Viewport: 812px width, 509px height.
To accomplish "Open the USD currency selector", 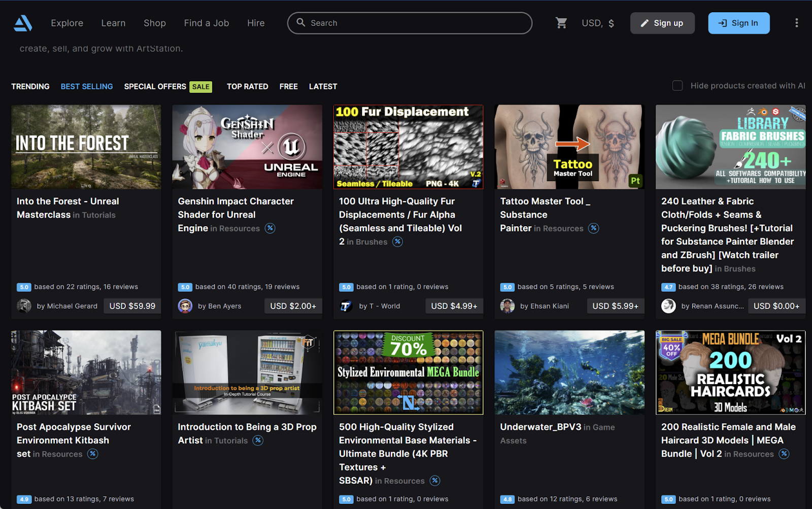I will pos(598,23).
